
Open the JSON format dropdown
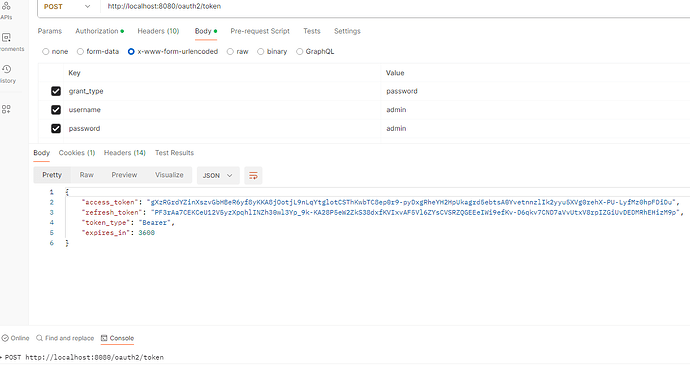click(x=218, y=176)
